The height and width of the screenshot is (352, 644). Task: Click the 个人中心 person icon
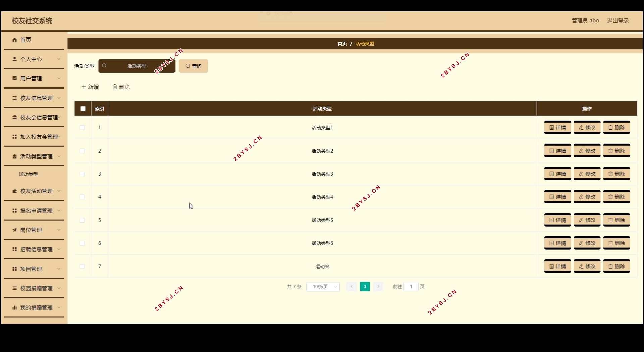15,59
